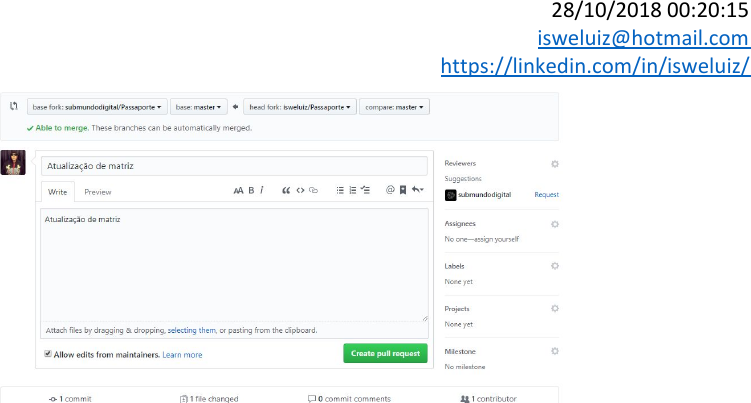The width and height of the screenshot is (751, 403).
Task: Insert a task list
Action: 365,190
